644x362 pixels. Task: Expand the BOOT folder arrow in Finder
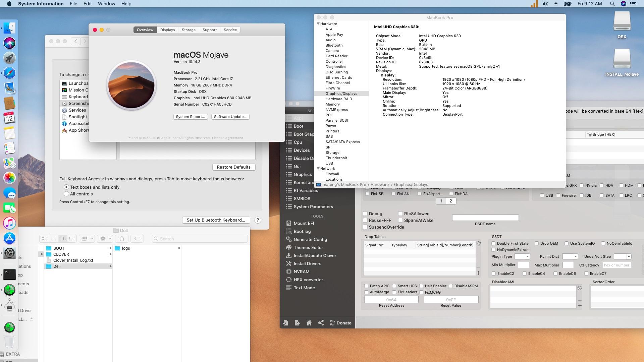(x=110, y=248)
